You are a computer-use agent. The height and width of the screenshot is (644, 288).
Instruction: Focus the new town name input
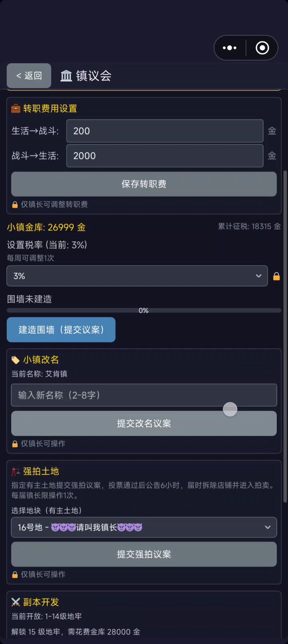coord(144,395)
